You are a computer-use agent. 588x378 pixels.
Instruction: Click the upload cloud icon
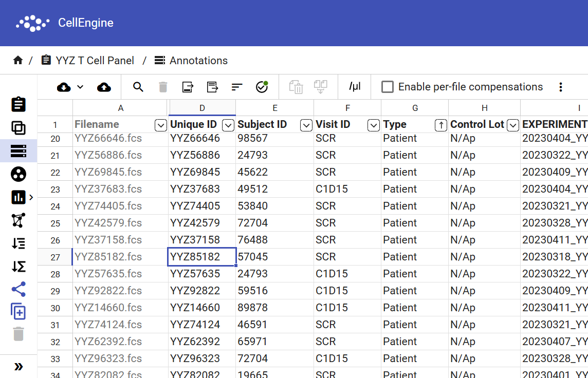click(x=104, y=87)
